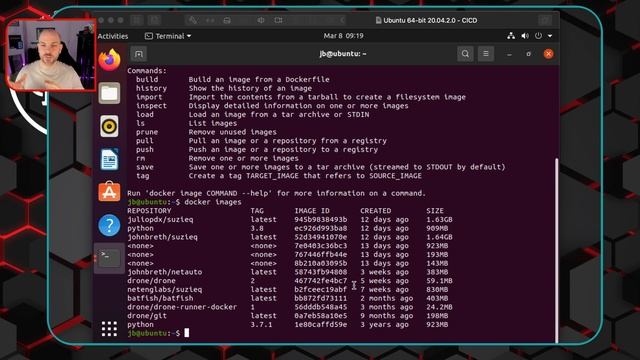Image resolution: width=640 pixels, height=360 pixels.
Task: Click the size value 59.1MB
Action: [x=440, y=281]
